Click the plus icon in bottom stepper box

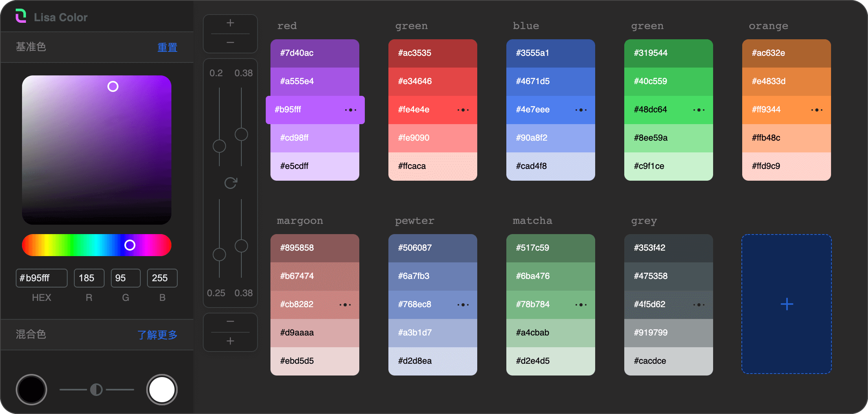pos(230,341)
